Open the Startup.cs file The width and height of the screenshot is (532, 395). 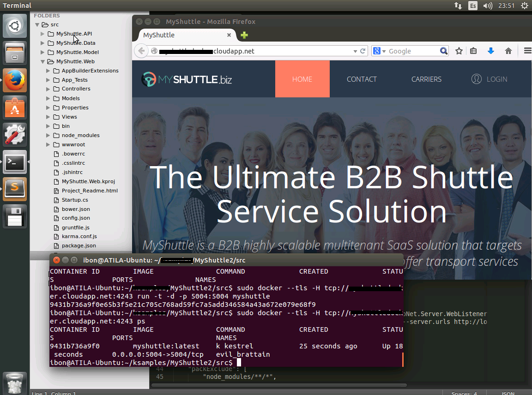75,200
